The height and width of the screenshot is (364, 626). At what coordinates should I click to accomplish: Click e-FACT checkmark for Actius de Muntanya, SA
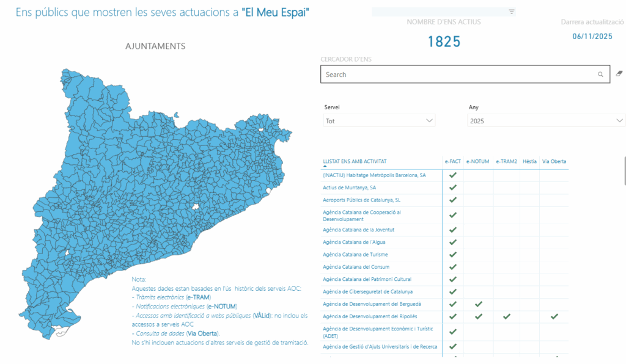(x=453, y=187)
